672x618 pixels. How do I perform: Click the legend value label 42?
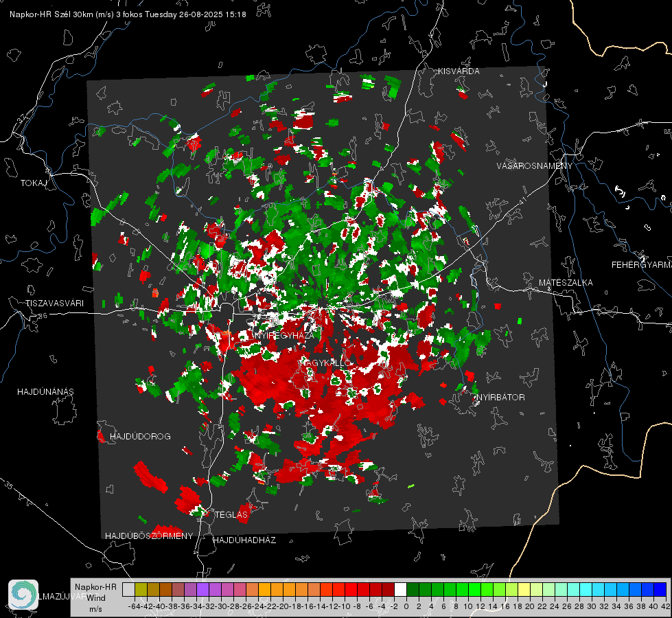click(665, 606)
